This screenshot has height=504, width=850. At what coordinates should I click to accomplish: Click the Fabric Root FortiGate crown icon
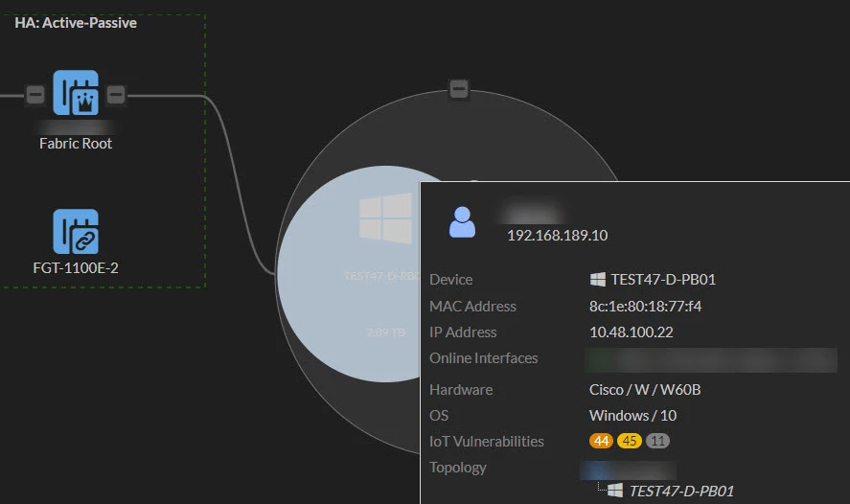click(76, 93)
